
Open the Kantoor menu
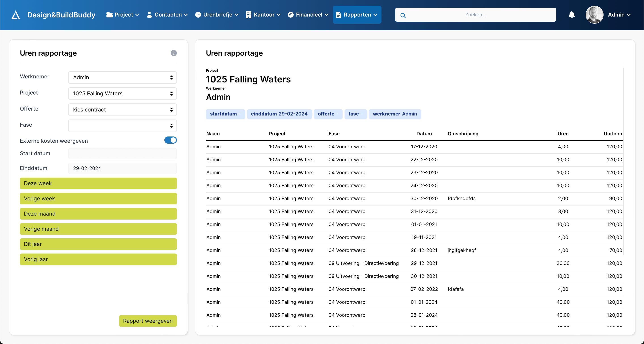(263, 15)
